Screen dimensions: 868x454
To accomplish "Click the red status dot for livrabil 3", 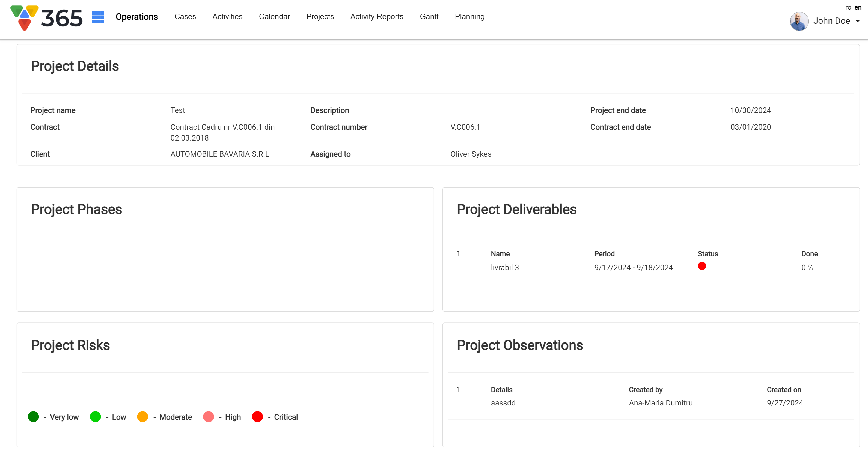I will pos(702,266).
